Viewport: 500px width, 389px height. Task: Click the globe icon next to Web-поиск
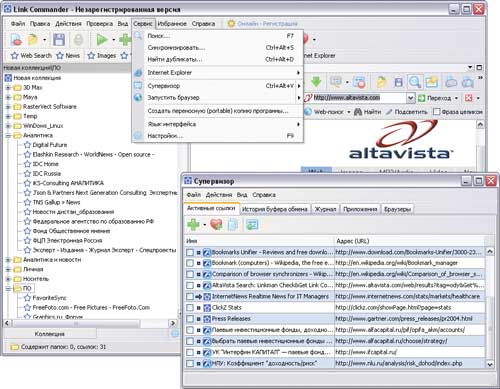(x=308, y=112)
